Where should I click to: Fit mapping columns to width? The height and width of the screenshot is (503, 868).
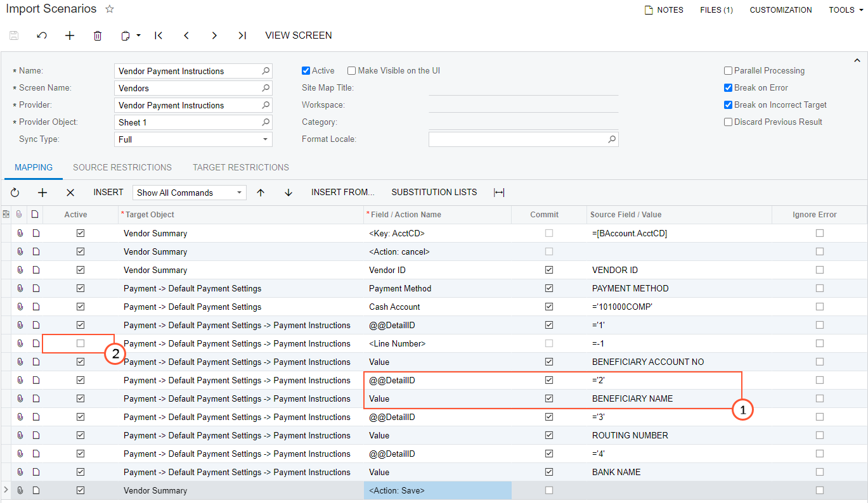coord(499,193)
